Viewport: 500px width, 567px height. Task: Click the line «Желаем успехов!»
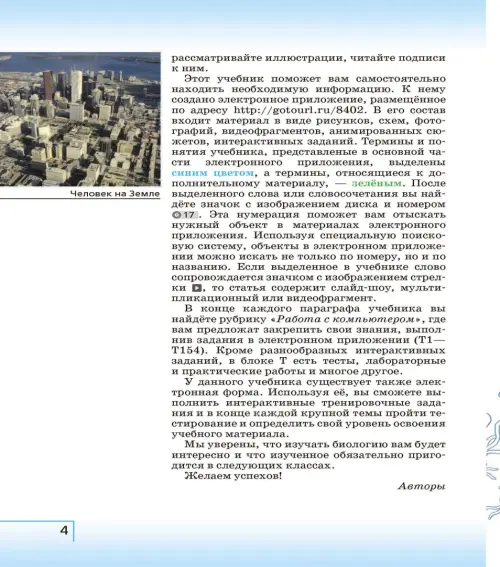(x=233, y=476)
